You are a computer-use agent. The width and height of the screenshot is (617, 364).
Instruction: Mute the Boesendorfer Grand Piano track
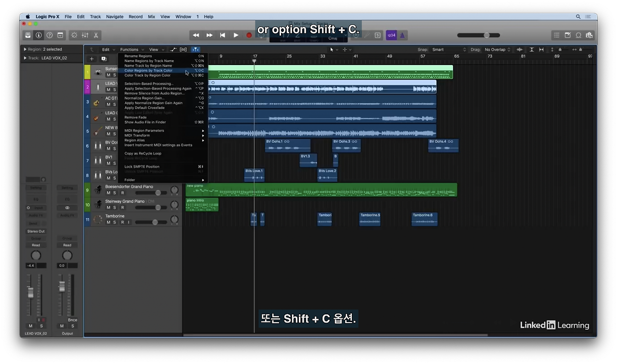(108, 193)
